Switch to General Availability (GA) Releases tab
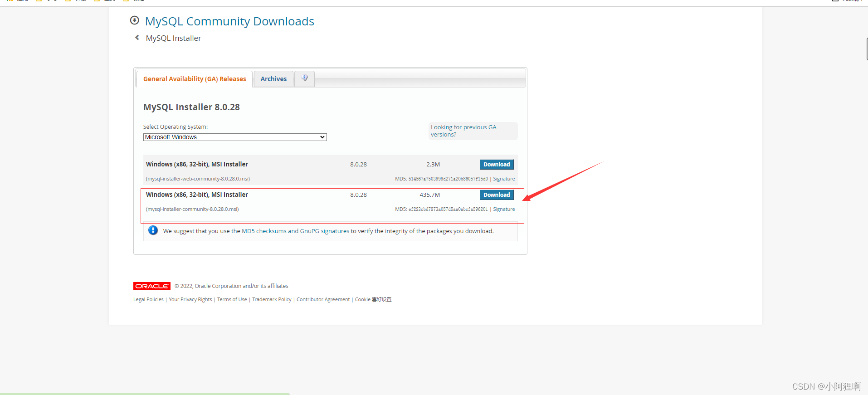The width and height of the screenshot is (868, 395). [195, 79]
